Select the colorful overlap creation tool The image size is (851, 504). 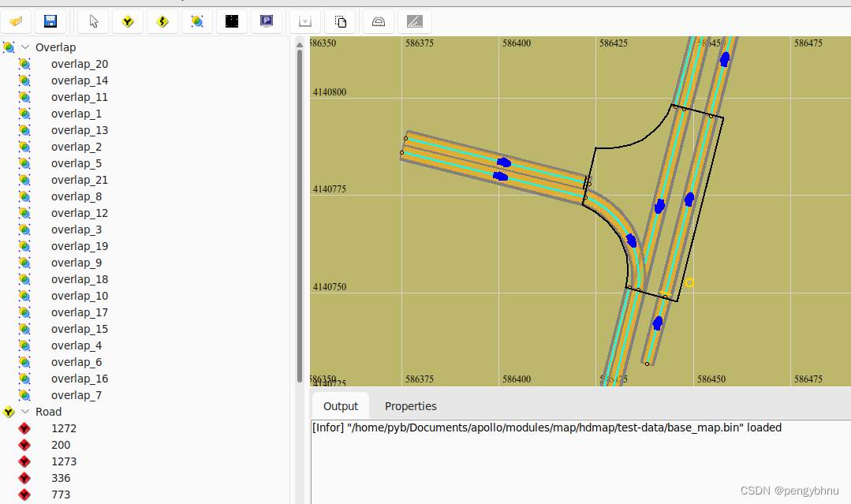coord(196,21)
